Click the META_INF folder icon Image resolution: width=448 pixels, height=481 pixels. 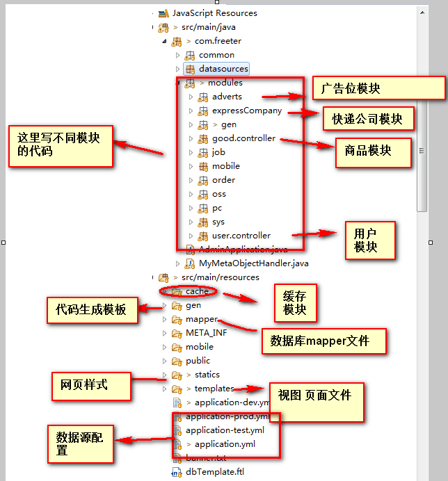coord(177,334)
